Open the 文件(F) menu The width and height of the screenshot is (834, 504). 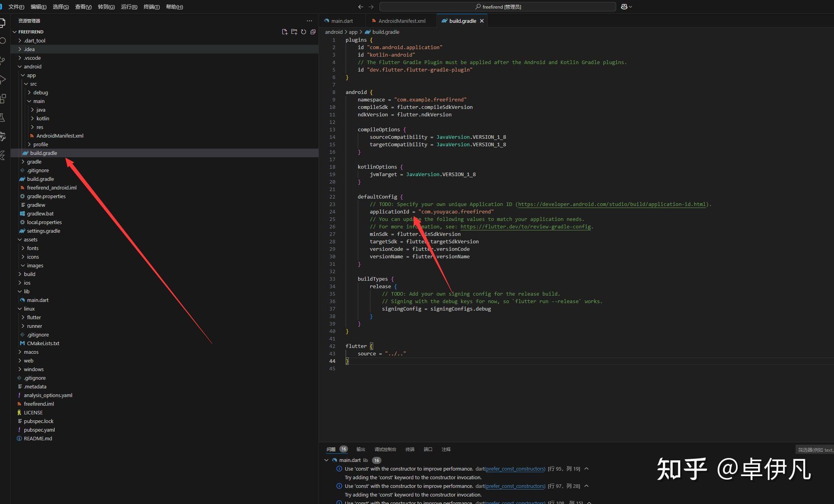tap(16, 7)
